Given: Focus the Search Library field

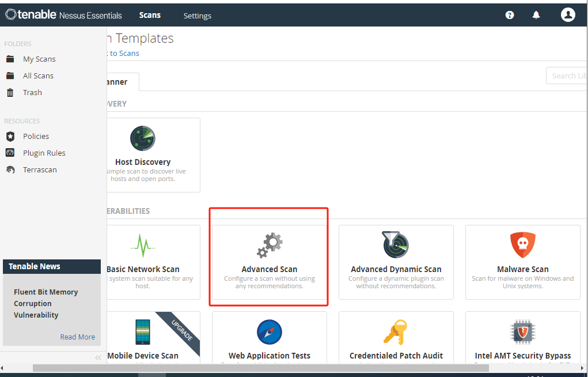Looking at the screenshot, I should (x=567, y=76).
